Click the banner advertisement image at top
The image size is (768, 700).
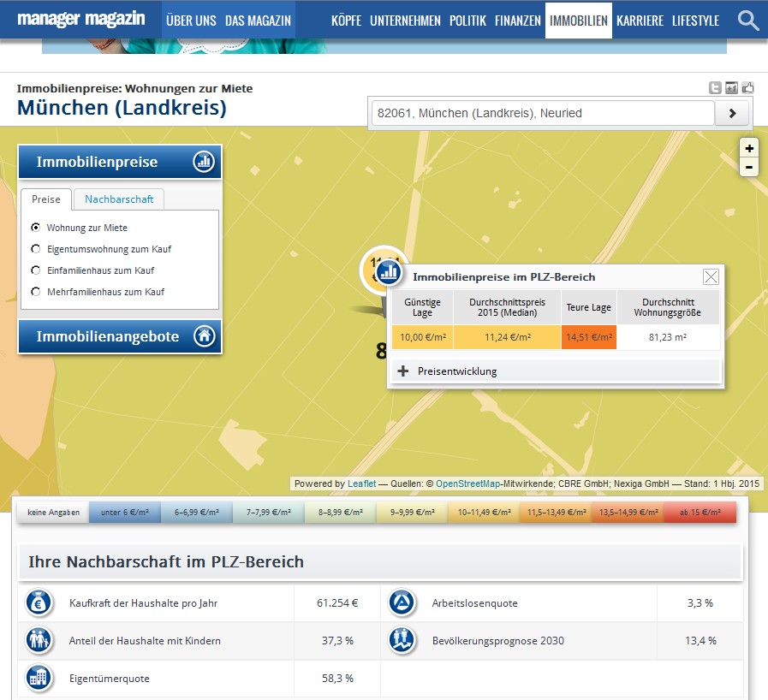[x=384, y=46]
